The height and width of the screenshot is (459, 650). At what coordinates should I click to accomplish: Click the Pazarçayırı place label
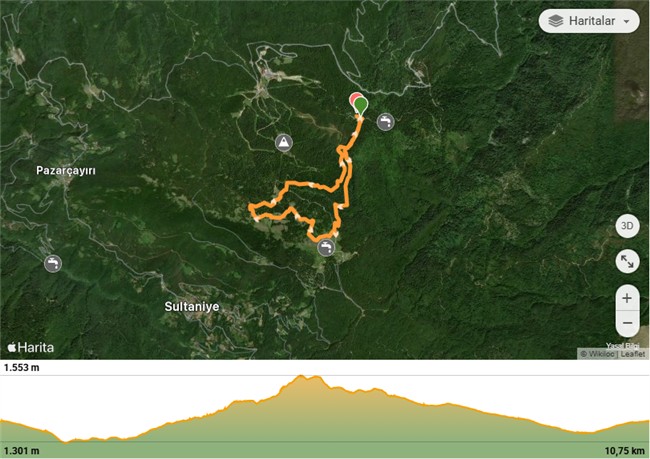tap(66, 170)
